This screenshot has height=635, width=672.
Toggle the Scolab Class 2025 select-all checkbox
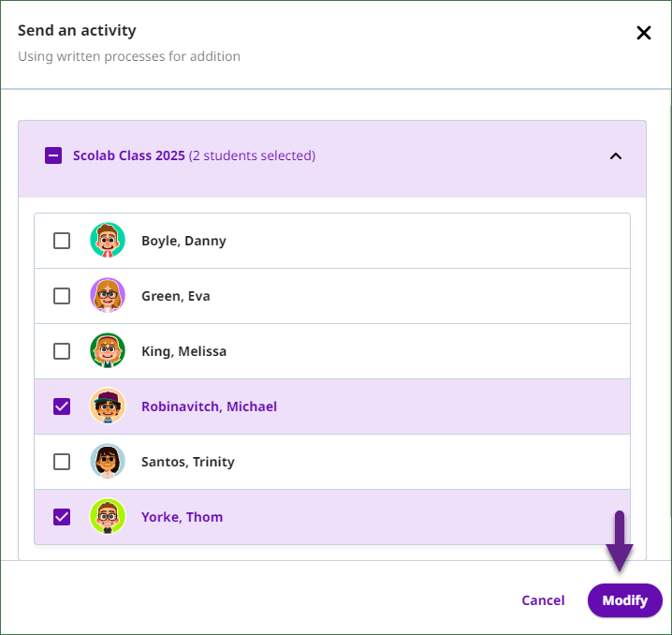point(53,155)
